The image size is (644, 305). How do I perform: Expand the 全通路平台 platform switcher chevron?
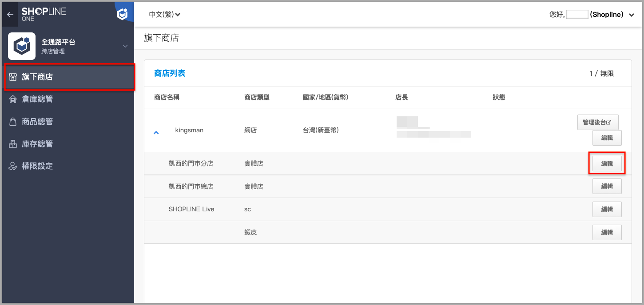pyautogui.click(x=125, y=46)
